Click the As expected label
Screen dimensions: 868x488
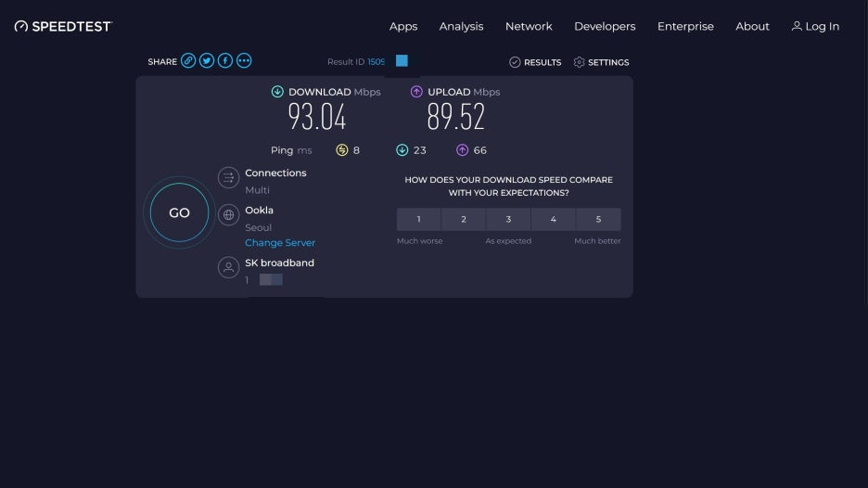pos(508,241)
